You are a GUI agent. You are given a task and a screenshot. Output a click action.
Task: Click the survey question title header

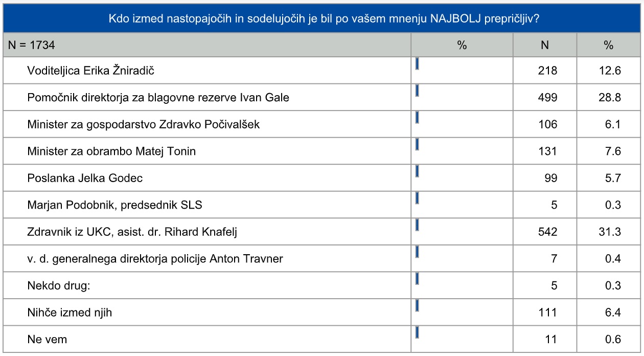pos(321,19)
